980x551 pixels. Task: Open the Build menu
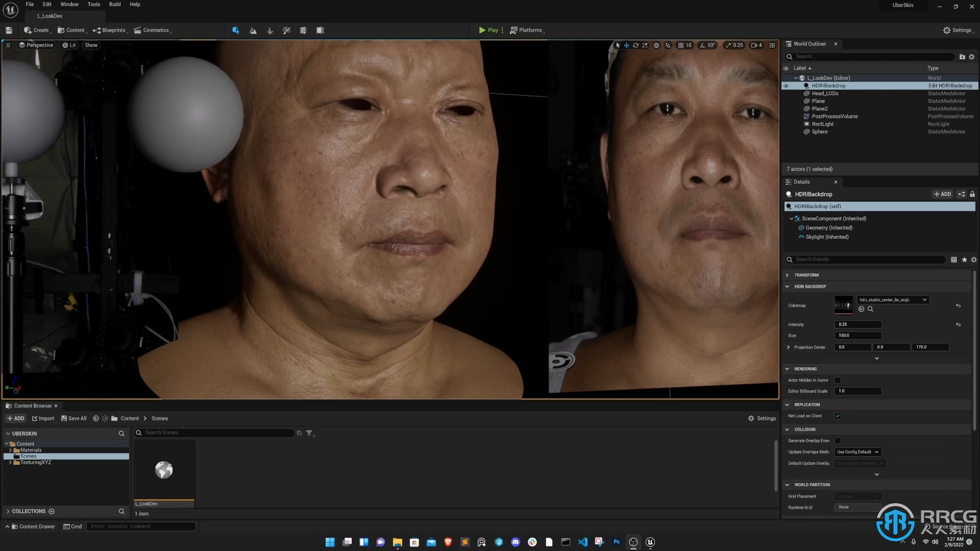[115, 4]
